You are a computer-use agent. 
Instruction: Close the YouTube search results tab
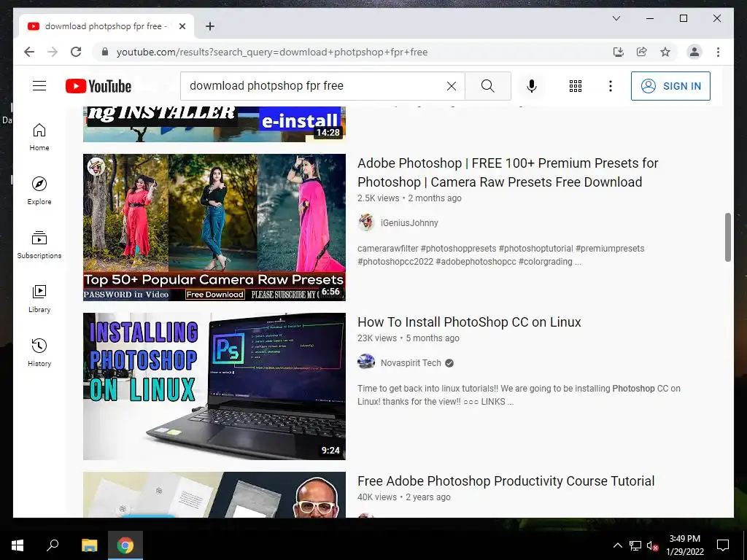pos(182,26)
